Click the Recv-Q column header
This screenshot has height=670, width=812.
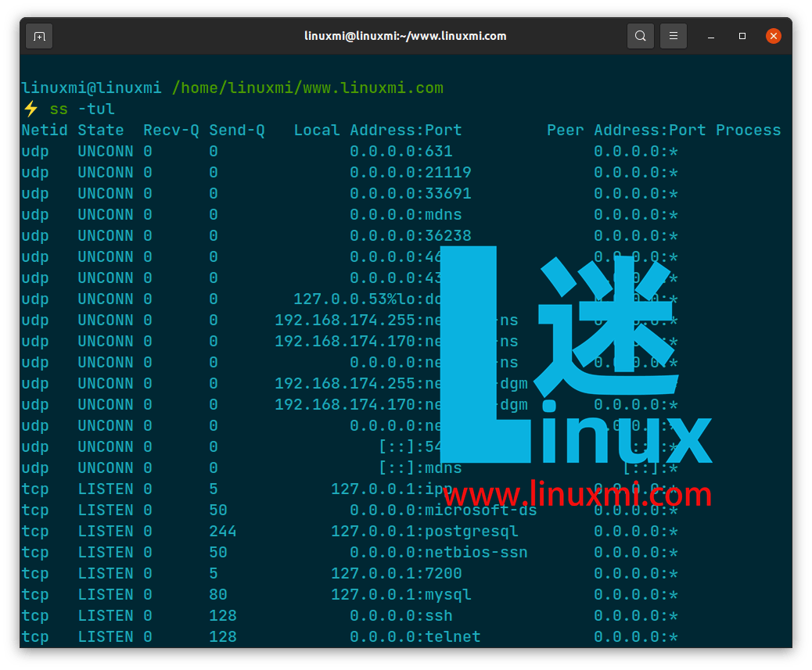171,131
